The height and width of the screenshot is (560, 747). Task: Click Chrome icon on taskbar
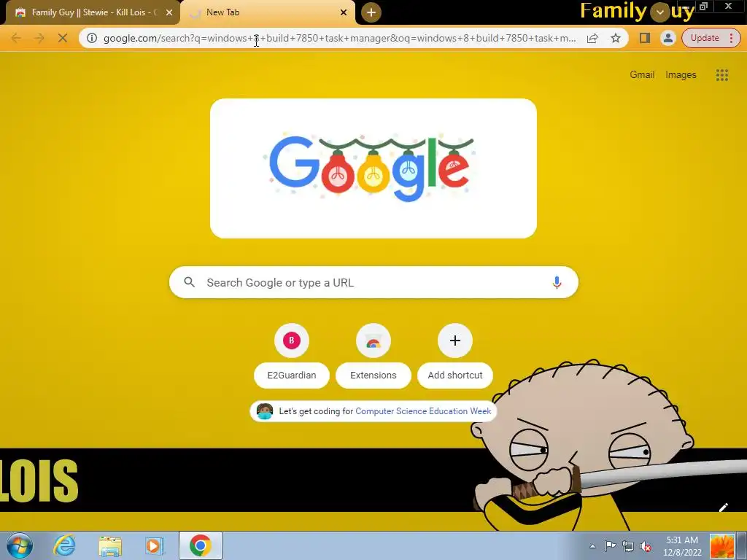201,545
